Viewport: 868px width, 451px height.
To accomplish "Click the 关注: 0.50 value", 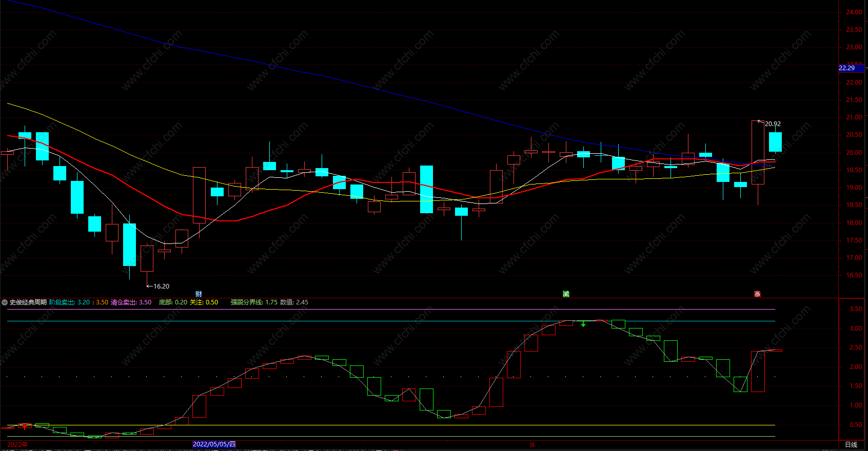I will point(204,302).
